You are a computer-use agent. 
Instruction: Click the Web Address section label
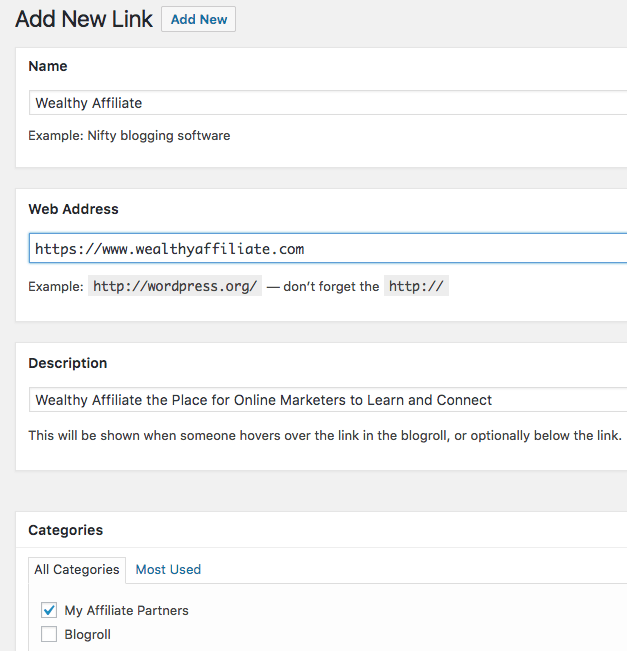click(x=73, y=209)
